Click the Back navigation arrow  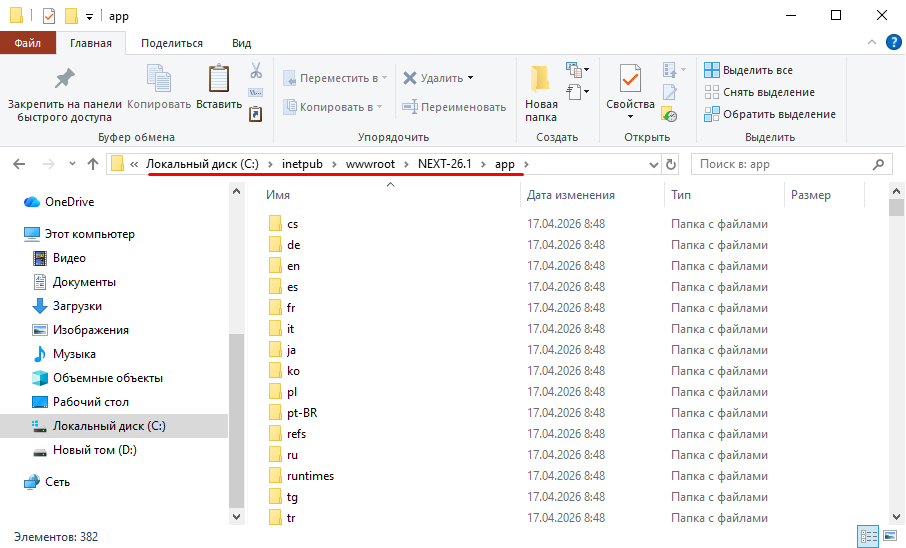point(19,164)
